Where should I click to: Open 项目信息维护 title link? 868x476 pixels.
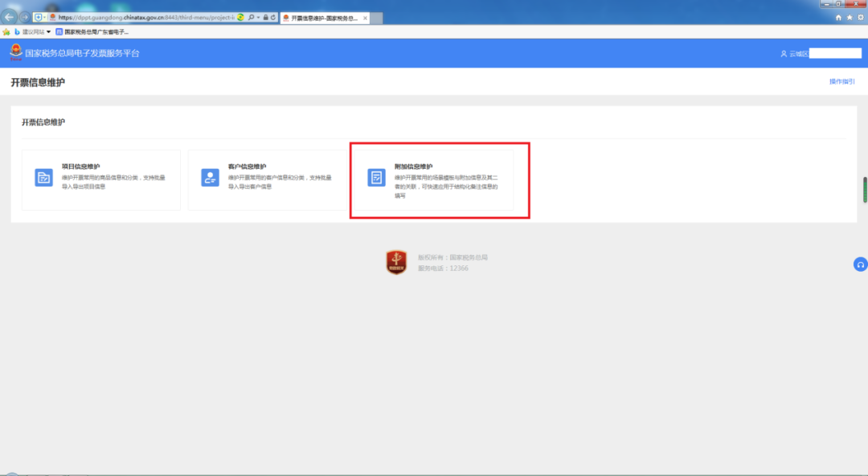(x=81, y=166)
